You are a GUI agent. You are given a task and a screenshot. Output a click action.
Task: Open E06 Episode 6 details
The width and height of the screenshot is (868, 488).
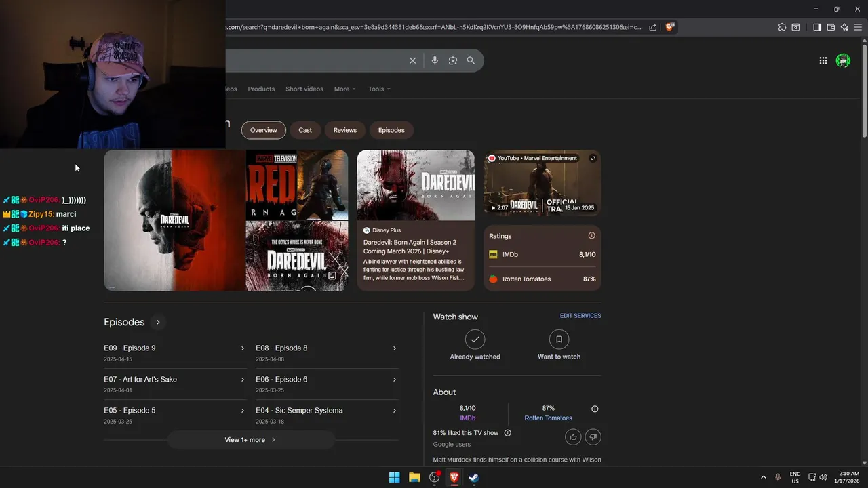pyautogui.click(x=326, y=384)
